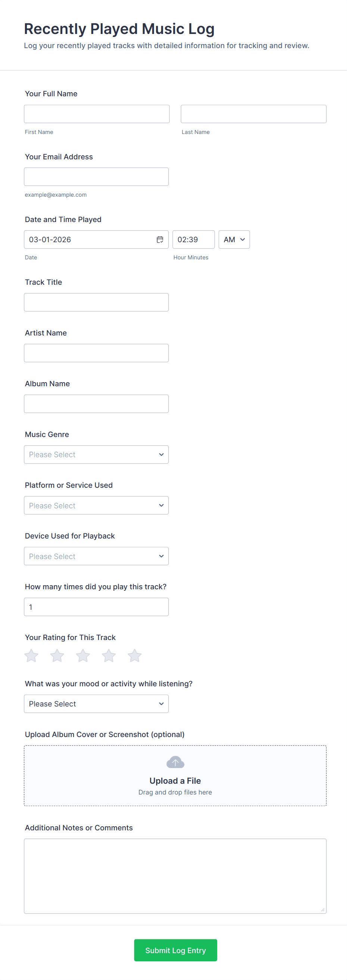Click the Track Title field

click(96, 302)
